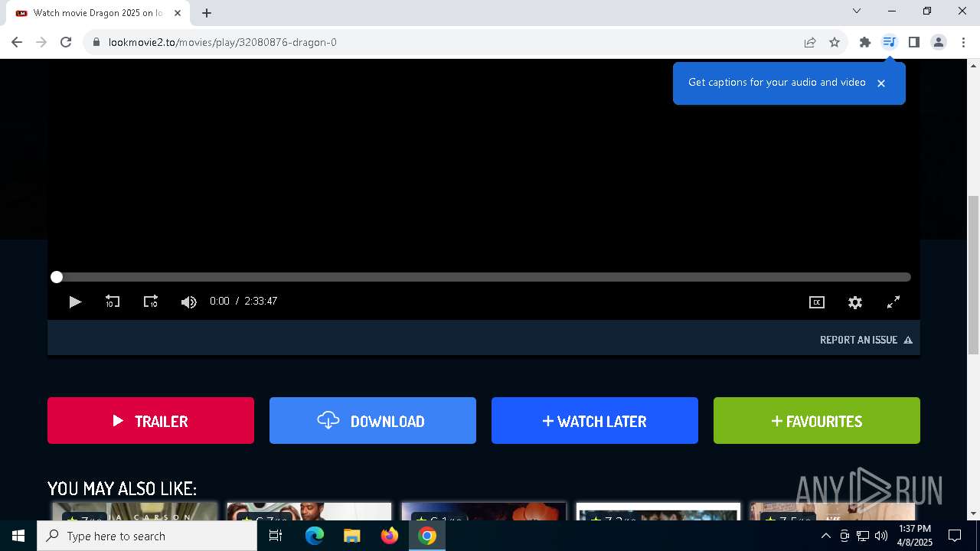The width and height of the screenshot is (980, 551).
Task: Click the taskbar search box
Action: (147, 536)
